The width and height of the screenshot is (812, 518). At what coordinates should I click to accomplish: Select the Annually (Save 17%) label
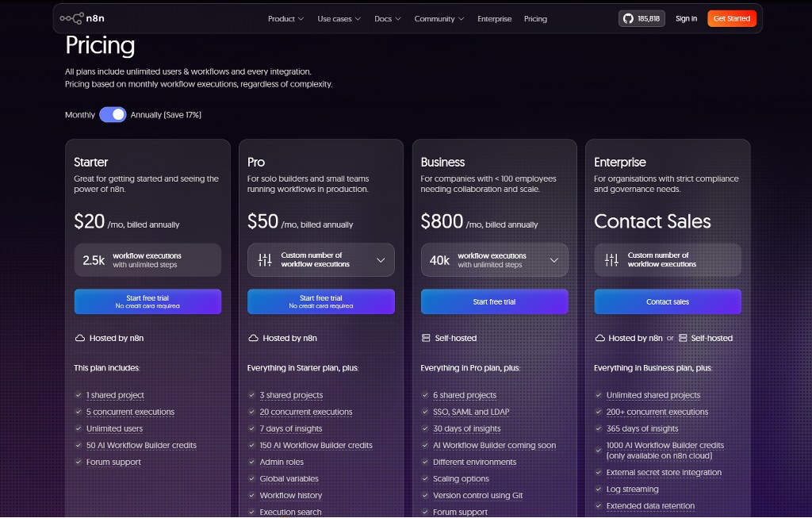(166, 115)
